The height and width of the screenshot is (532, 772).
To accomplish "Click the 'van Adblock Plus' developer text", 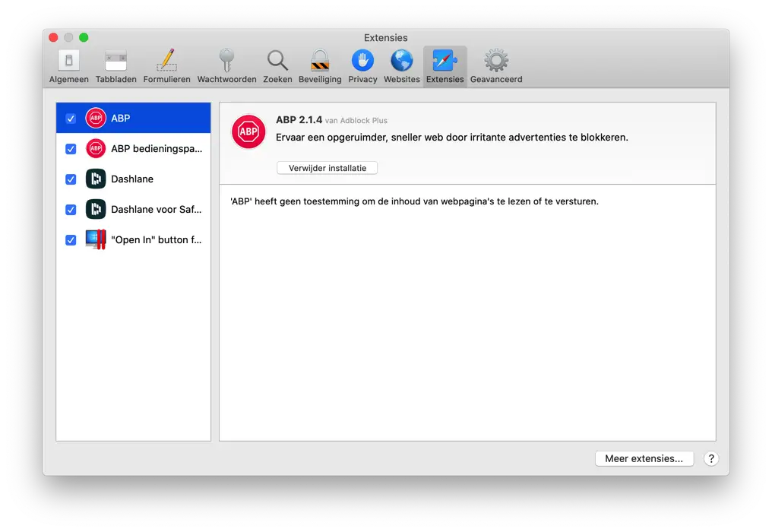I will pyautogui.click(x=356, y=121).
